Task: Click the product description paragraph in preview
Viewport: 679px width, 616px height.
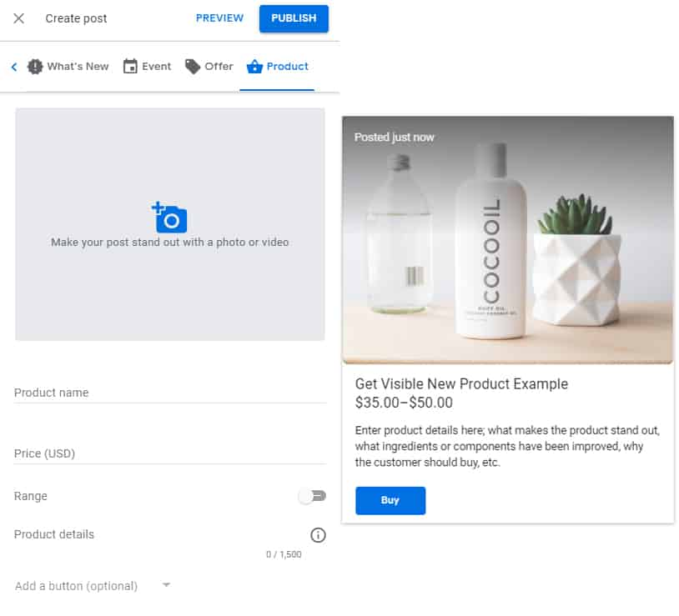Action: [x=507, y=447]
